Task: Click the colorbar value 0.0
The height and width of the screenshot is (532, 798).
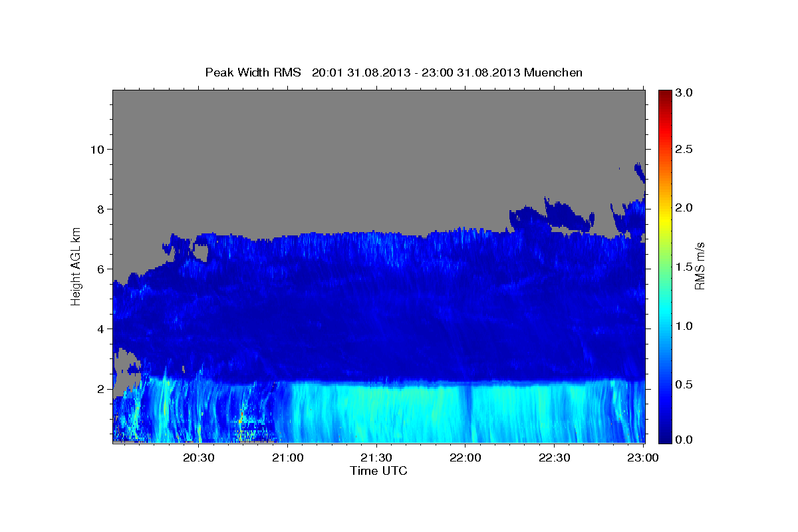Action: pyautogui.click(x=684, y=440)
